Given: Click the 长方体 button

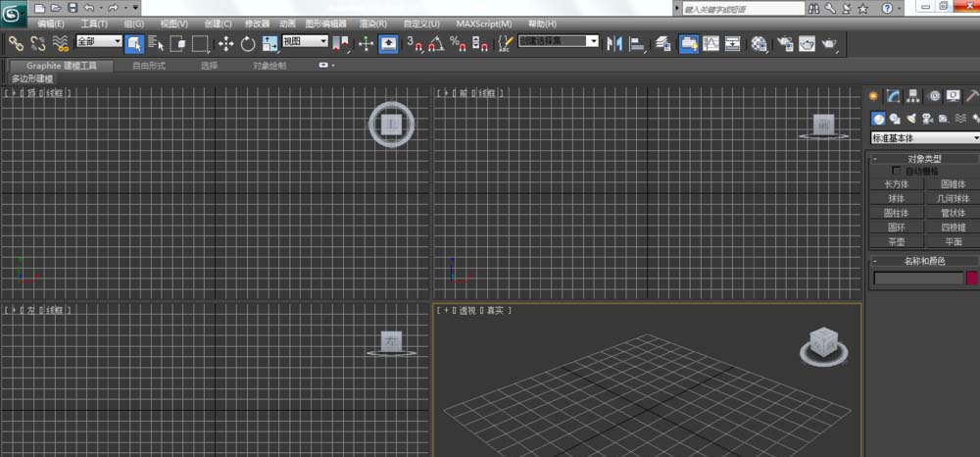Looking at the screenshot, I should pyautogui.click(x=897, y=184).
